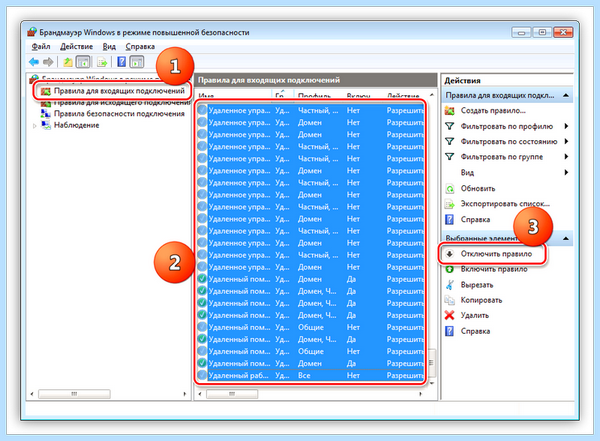Click the right scroll arrow under console tree
Image resolution: width=600 pixels, height=441 pixels.
[185, 394]
